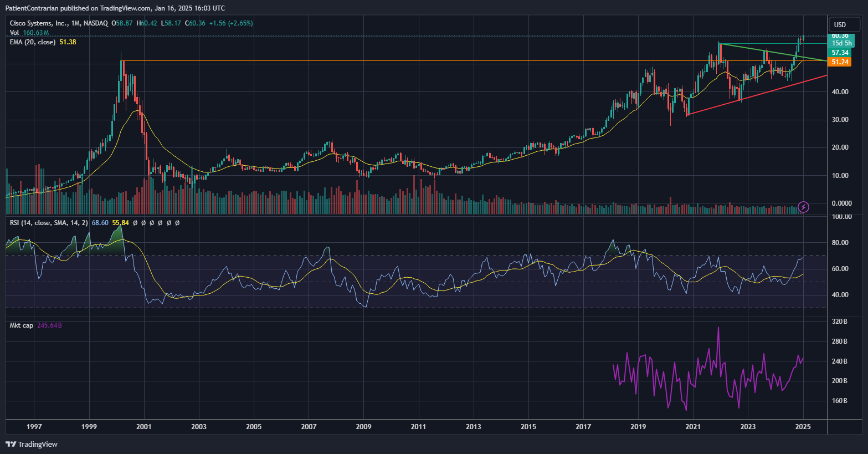This screenshot has width=868, height=454.
Task: Click the 10.00 price scale label
Action: [x=840, y=176]
